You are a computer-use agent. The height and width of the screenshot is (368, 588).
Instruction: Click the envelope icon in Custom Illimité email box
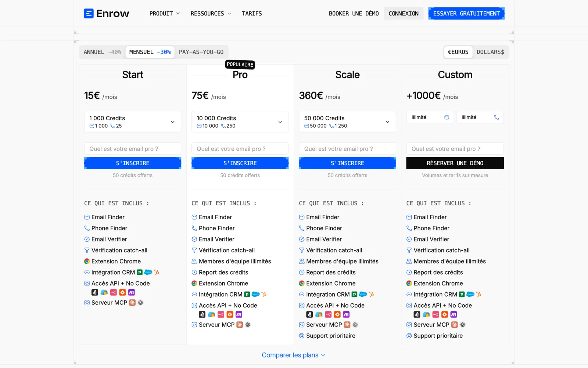(447, 117)
